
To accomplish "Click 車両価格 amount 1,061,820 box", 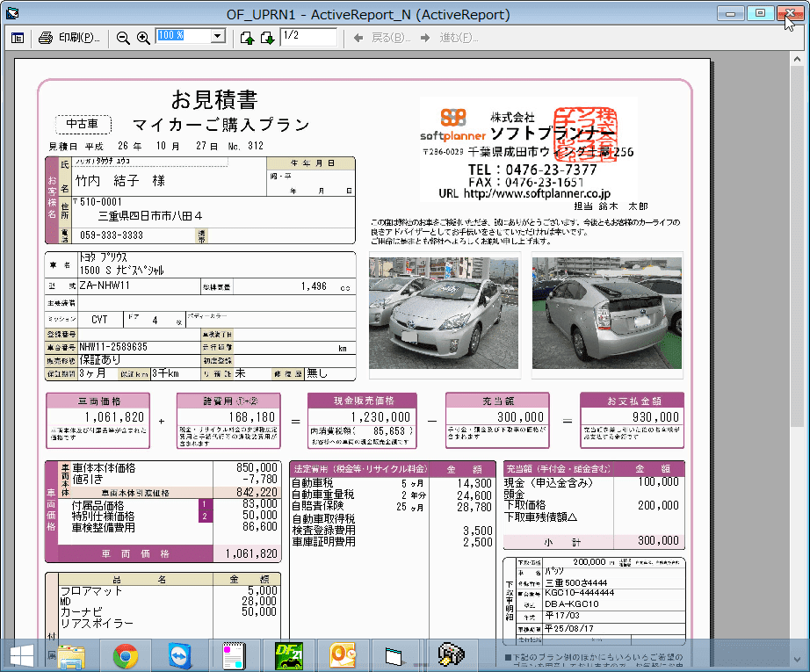I will pyautogui.click(x=98, y=421).
